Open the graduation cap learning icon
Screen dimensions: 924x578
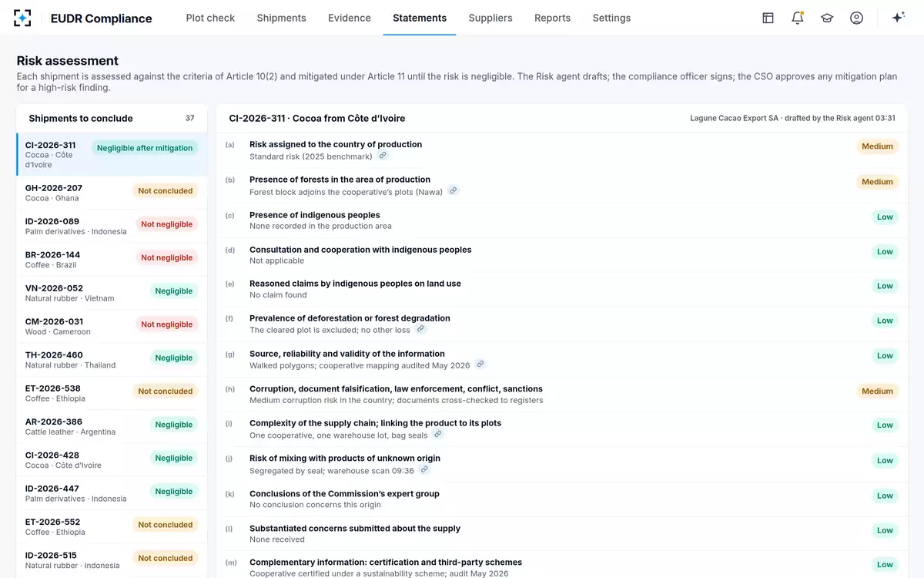pos(827,18)
